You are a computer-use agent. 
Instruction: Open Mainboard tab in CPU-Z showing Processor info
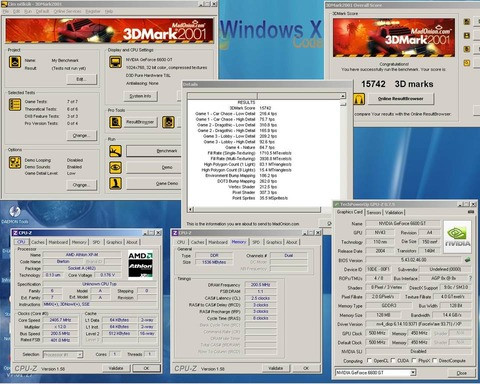pyautogui.click(x=58, y=242)
